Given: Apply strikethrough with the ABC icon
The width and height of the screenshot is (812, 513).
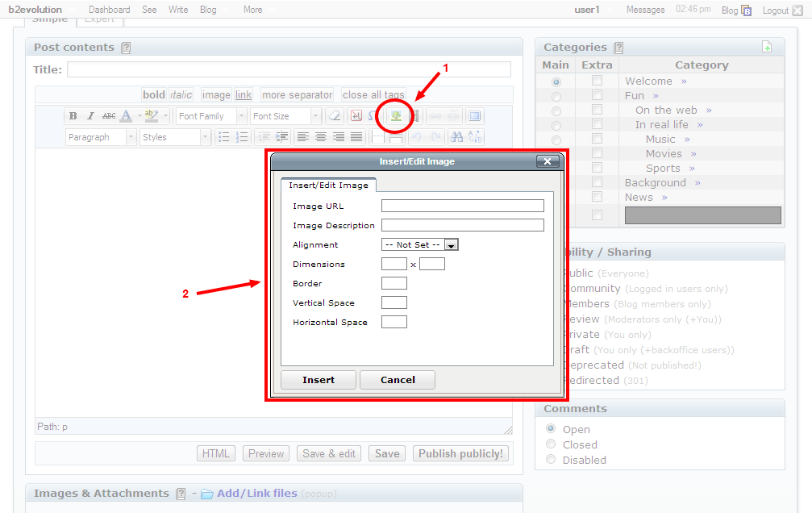Looking at the screenshot, I should [108, 115].
